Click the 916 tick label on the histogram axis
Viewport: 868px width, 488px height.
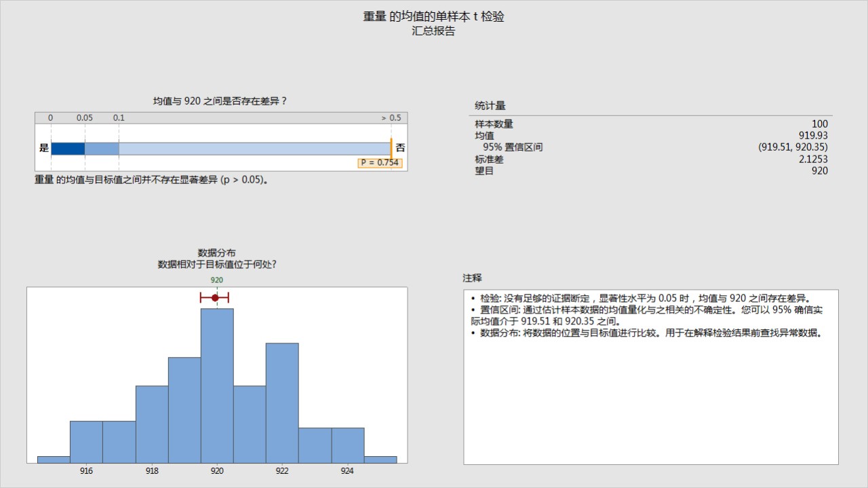(86, 471)
